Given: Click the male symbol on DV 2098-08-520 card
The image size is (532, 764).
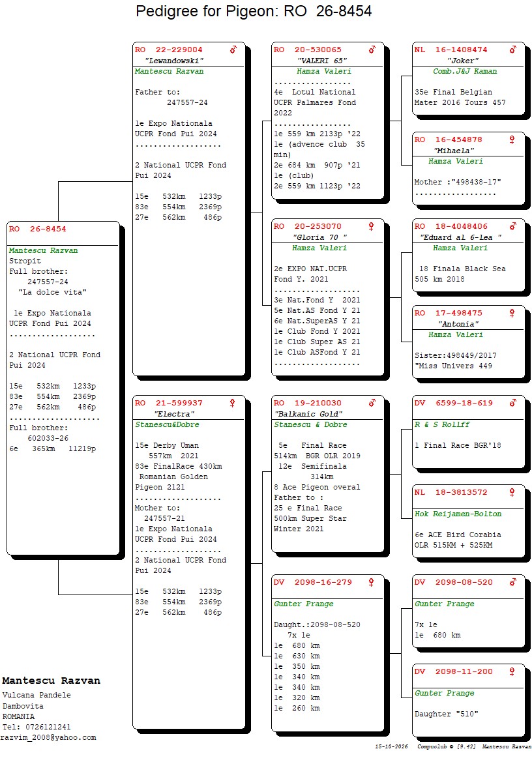Looking at the screenshot, I should (x=513, y=581).
